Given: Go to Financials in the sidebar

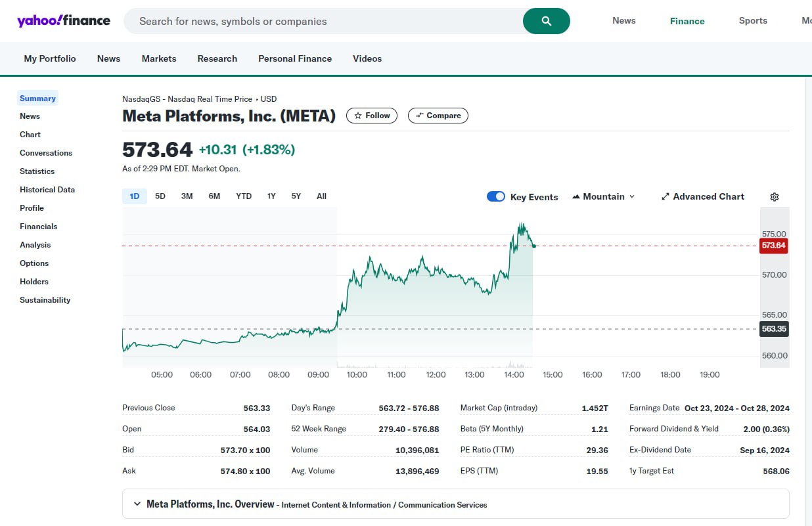Looking at the screenshot, I should pyautogui.click(x=39, y=227).
